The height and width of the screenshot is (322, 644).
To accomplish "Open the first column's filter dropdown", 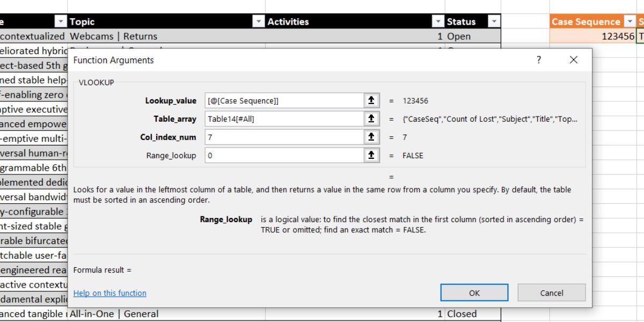I will point(60,21).
